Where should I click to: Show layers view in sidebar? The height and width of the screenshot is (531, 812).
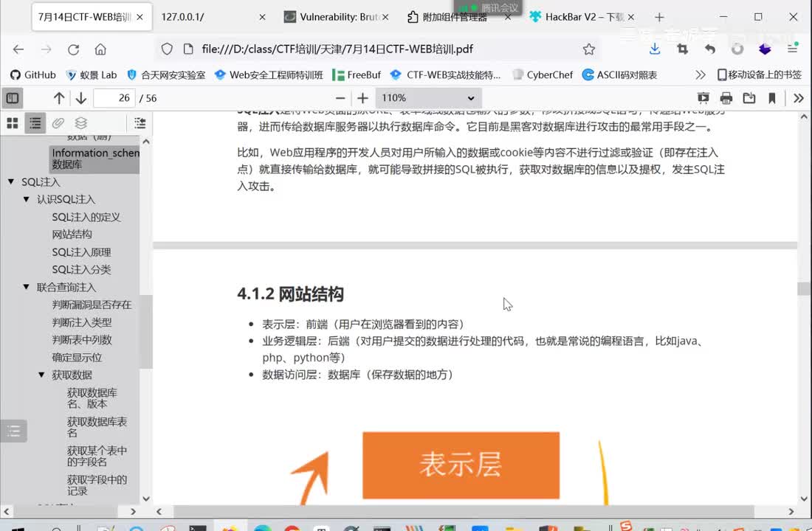(x=80, y=122)
